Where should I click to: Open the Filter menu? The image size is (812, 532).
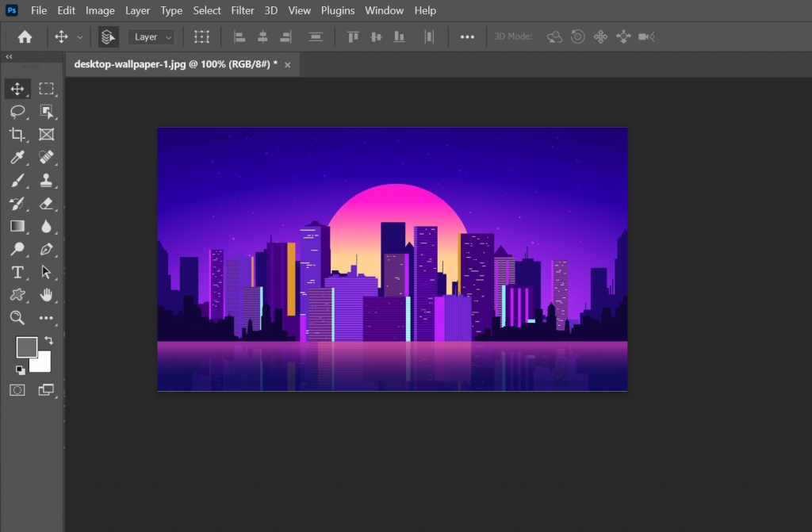pyautogui.click(x=243, y=10)
